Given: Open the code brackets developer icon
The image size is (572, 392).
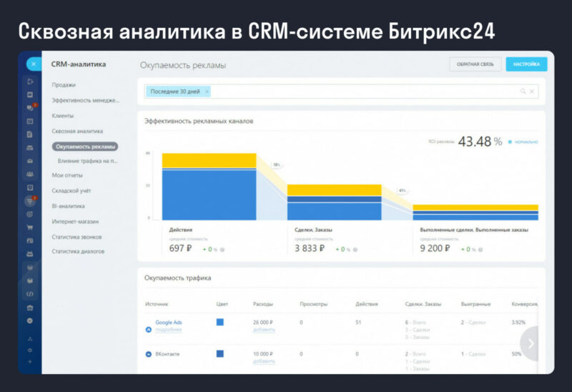Looking at the screenshot, I should click(30, 294).
